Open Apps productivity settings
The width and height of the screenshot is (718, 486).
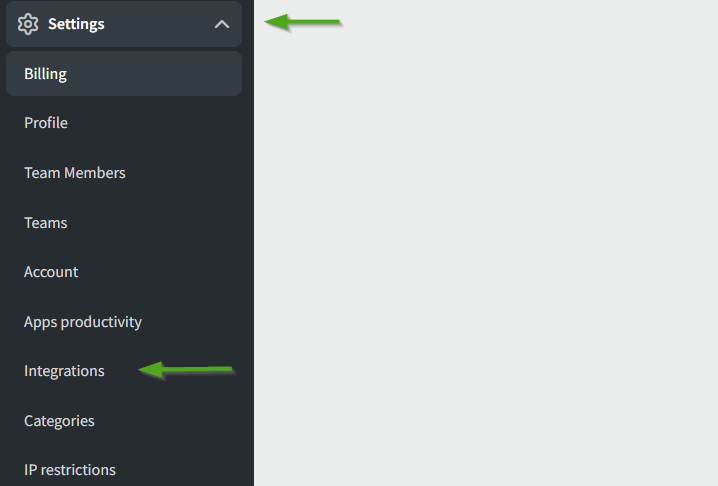pos(83,322)
